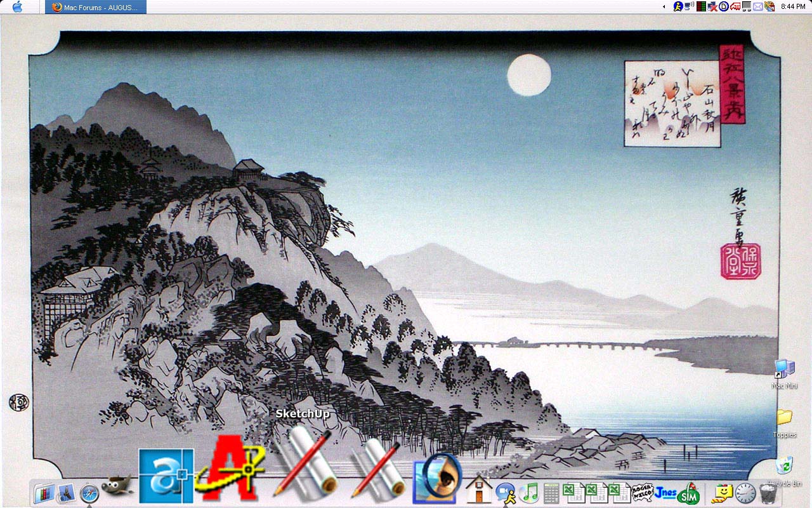The width and height of the screenshot is (812, 508).
Task: Expand the hidden system tray icons arrow
Action: pyautogui.click(x=664, y=6)
